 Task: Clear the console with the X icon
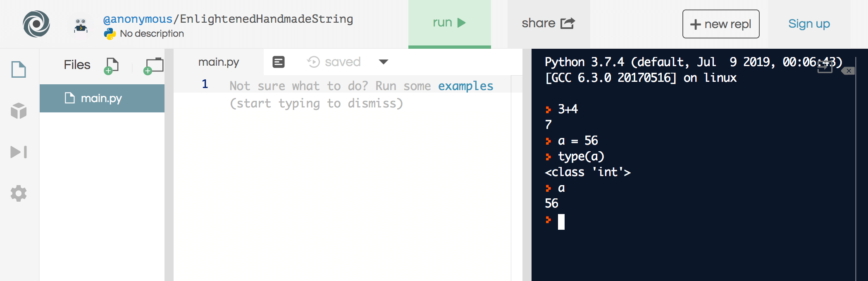[x=848, y=71]
